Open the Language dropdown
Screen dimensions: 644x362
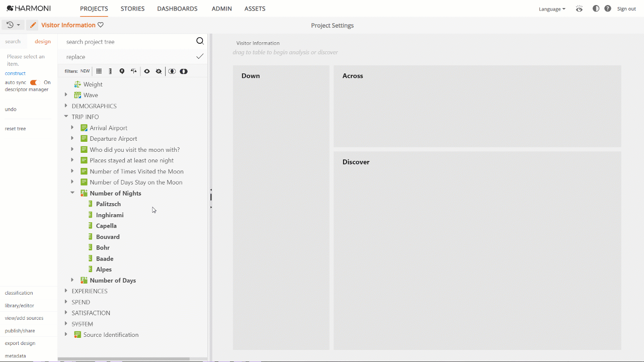click(x=552, y=9)
